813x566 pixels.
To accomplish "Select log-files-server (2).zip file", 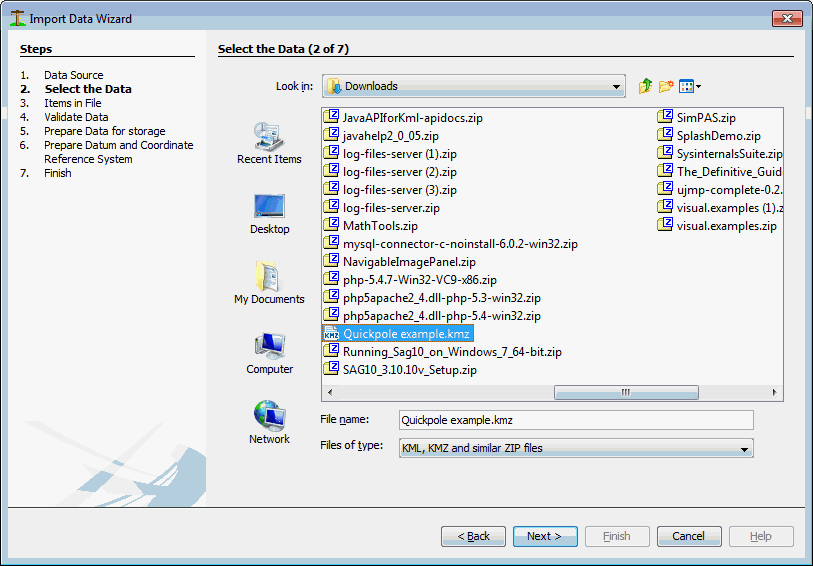I will tap(390, 172).
